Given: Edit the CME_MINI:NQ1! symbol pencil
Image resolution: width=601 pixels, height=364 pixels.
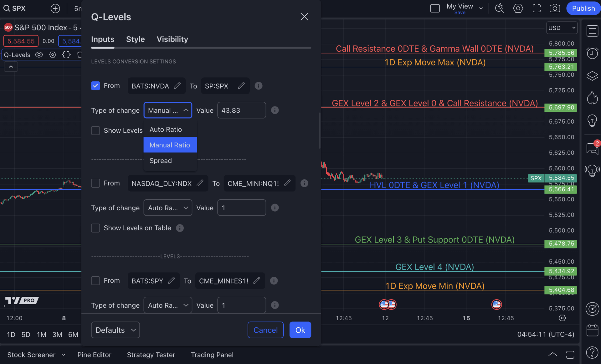Looking at the screenshot, I should pos(287,183).
